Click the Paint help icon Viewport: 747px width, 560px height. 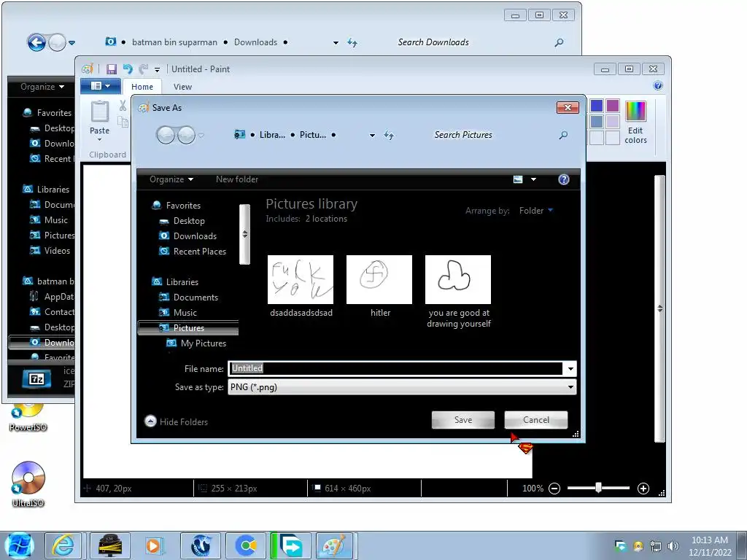(x=657, y=86)
